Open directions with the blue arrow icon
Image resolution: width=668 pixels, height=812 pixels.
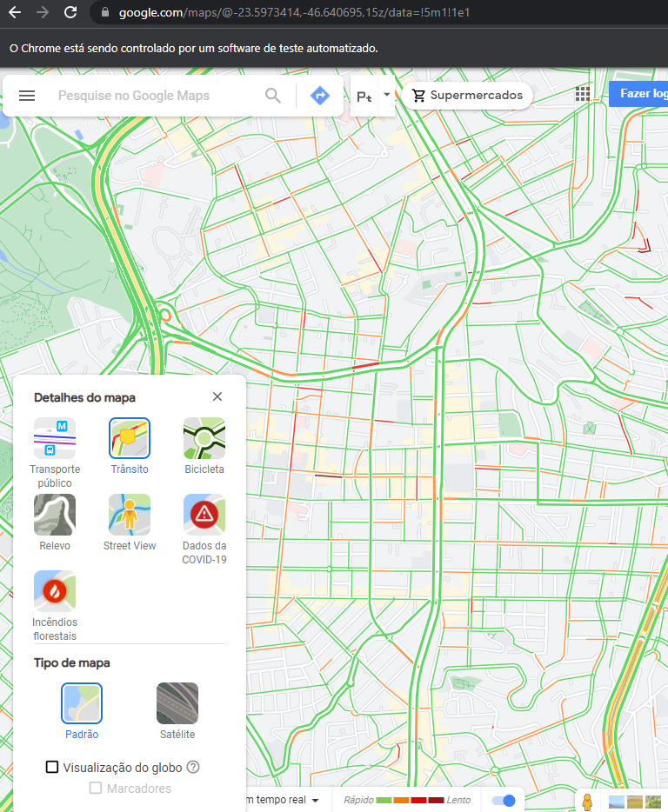(320, 96)
